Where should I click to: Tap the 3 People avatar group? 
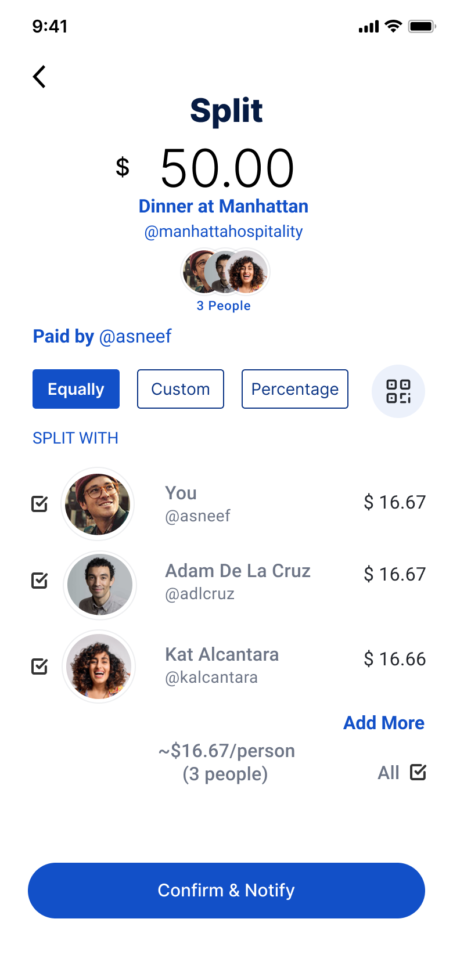[x=225, y=272]
